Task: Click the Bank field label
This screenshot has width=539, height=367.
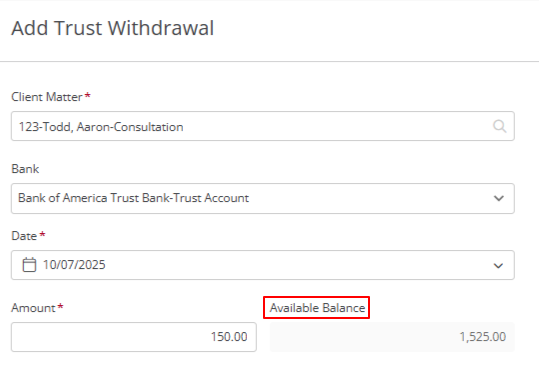Action: point(25,169)
